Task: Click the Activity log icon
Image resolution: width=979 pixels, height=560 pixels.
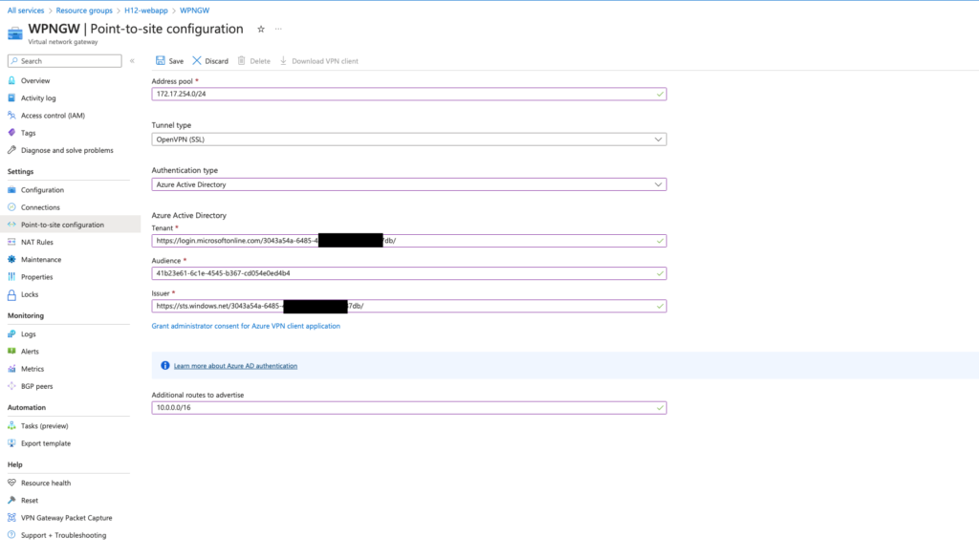Action: (x=11, y=98)
